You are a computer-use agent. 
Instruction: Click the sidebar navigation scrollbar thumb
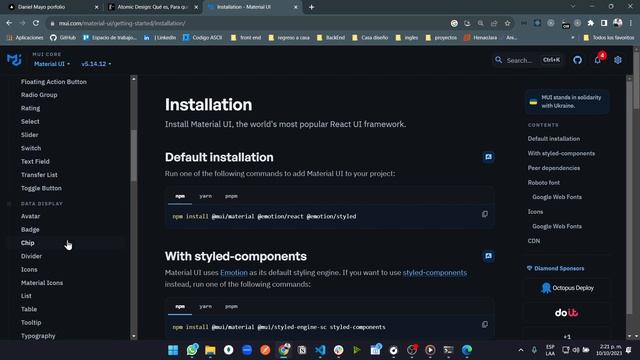133,155
